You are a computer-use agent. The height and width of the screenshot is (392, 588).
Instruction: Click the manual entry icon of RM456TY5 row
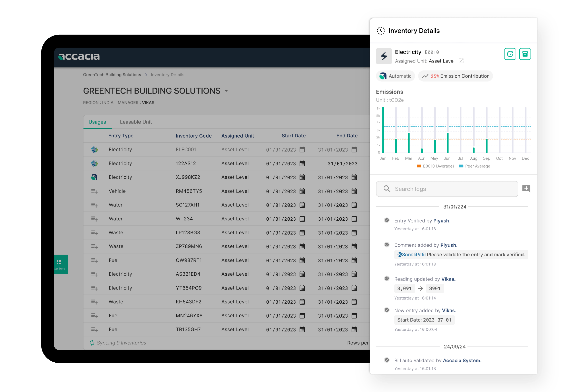point(94,191)
